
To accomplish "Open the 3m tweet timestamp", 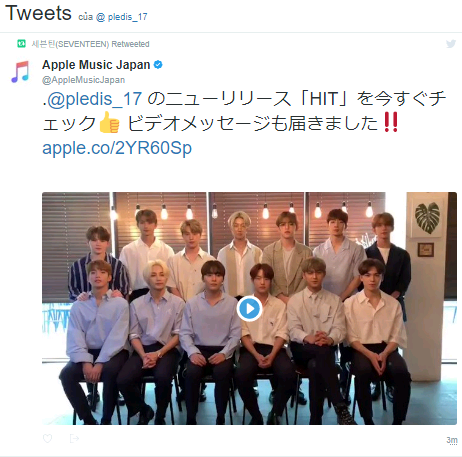I will tap(452, 440).
